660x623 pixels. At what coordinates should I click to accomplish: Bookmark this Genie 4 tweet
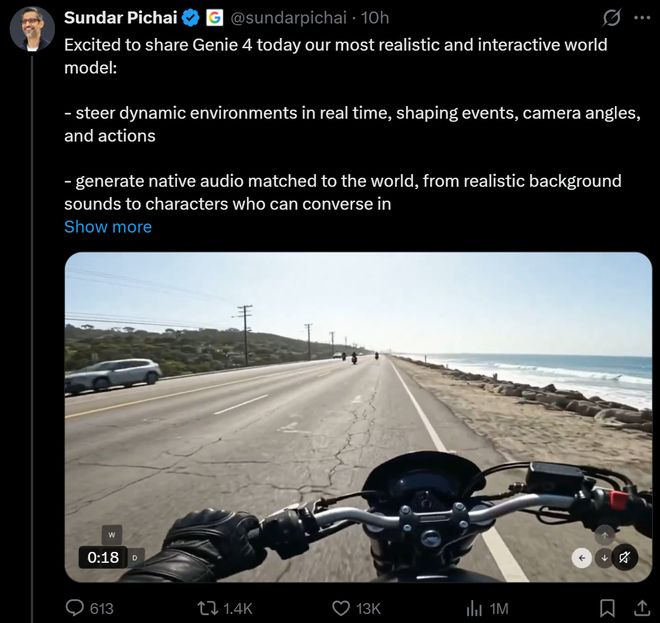pyautogui.click(x=607, y=608)
